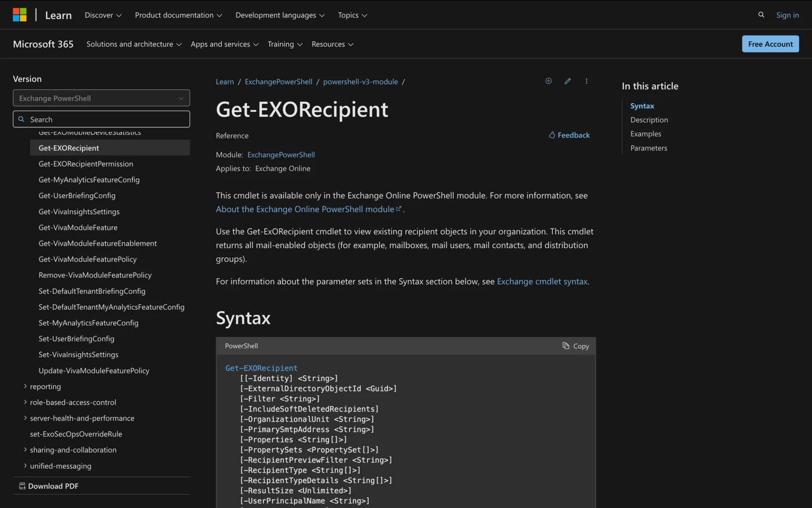Screen dimensions: 812x508
Task: Click the Download PDF link
Action: point(49,486)
